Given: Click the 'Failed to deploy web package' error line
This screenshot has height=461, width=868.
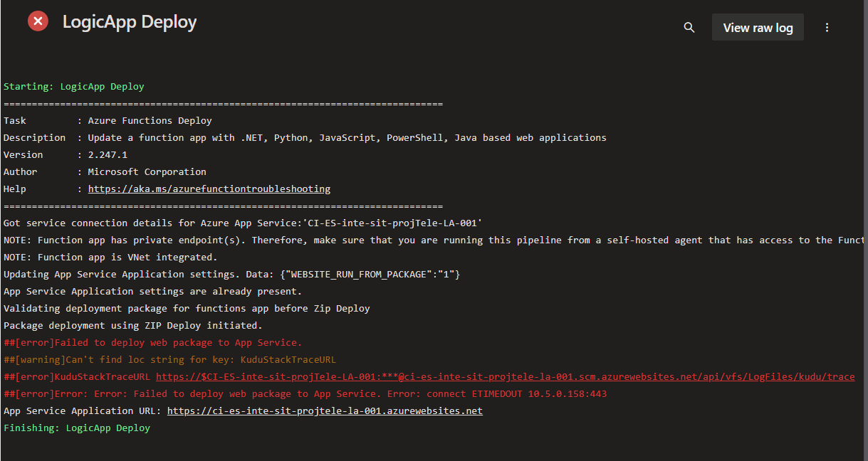Looking at the screenshot, I should pos(153,342).
